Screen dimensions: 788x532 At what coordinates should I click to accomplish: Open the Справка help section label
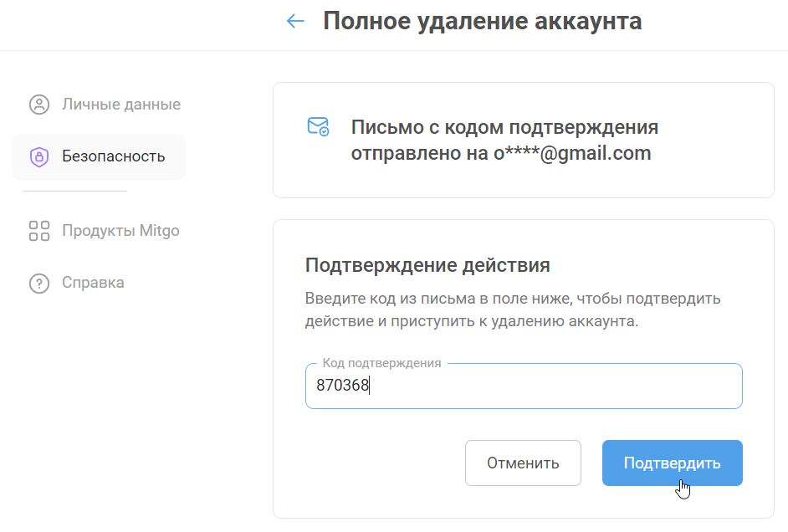point(93,283)
